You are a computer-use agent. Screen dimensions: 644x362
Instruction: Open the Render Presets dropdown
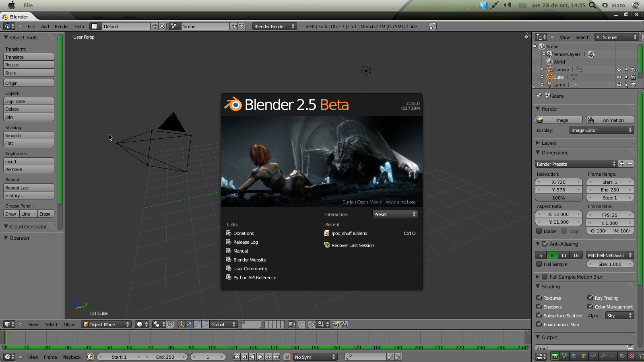point(576,164)
